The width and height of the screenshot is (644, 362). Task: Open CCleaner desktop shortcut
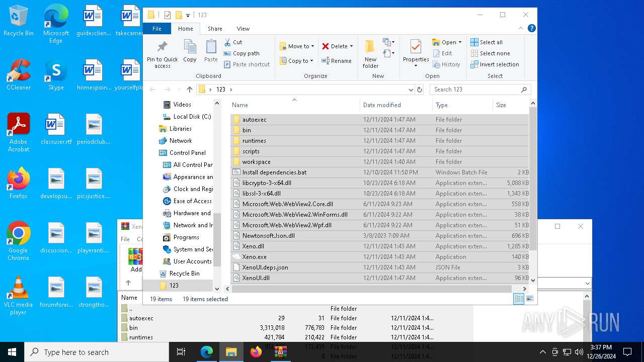[x=19, y=75]
